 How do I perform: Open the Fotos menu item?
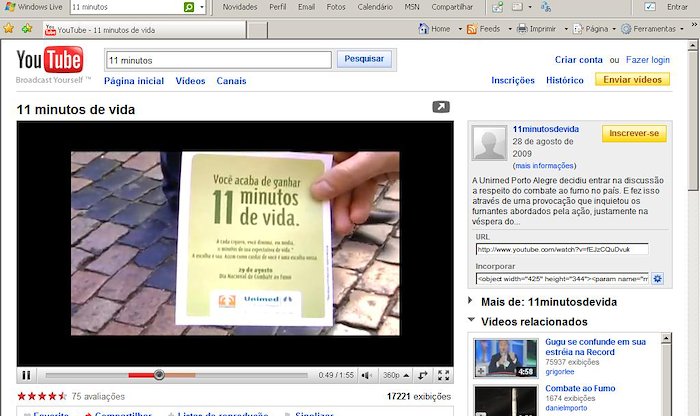tap(336, 7)
